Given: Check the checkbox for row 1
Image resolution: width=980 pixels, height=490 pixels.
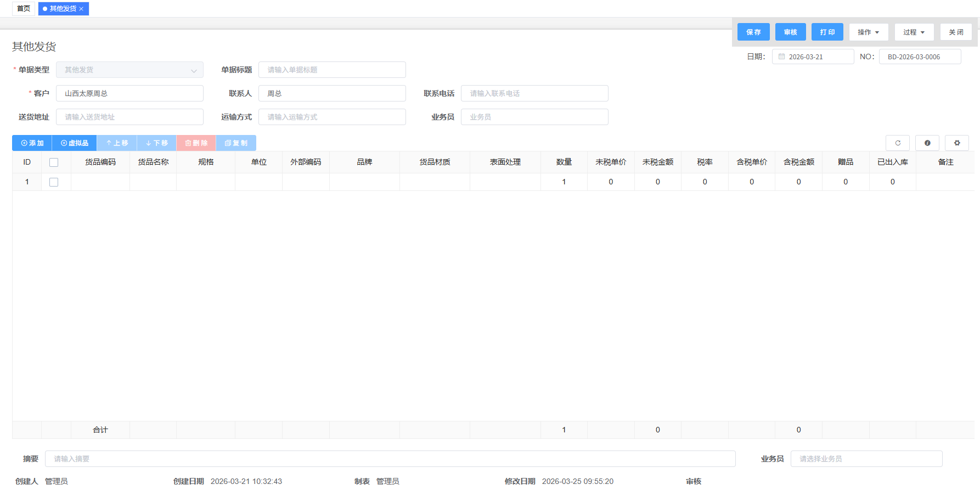Looking at the screenshot, I should click(x=54, y=182).
